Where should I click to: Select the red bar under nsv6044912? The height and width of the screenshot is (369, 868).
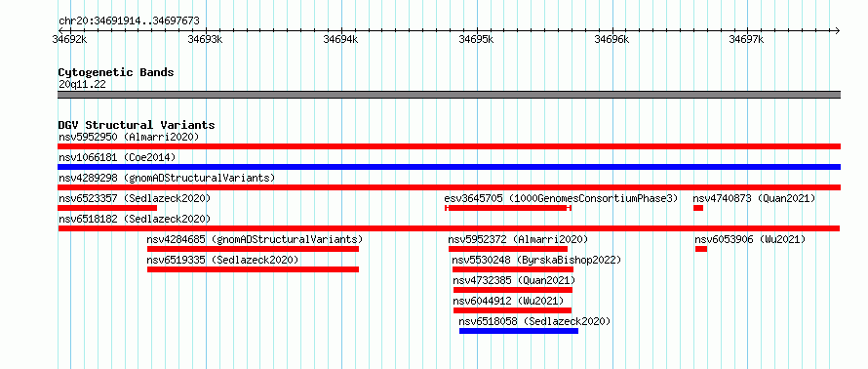[x=512, y=310]
